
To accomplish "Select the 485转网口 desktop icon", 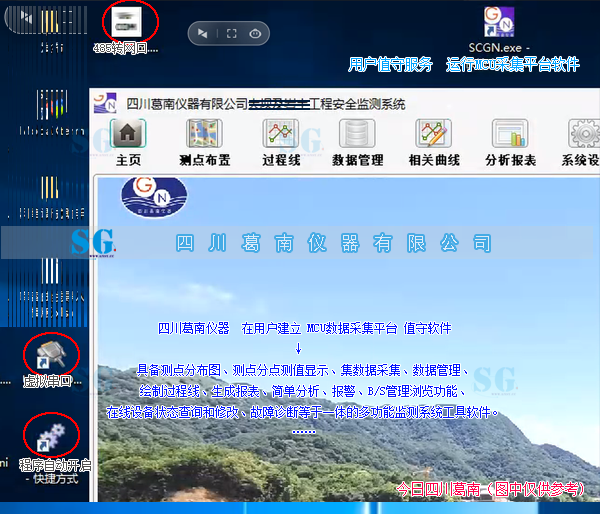I will 127,22.
